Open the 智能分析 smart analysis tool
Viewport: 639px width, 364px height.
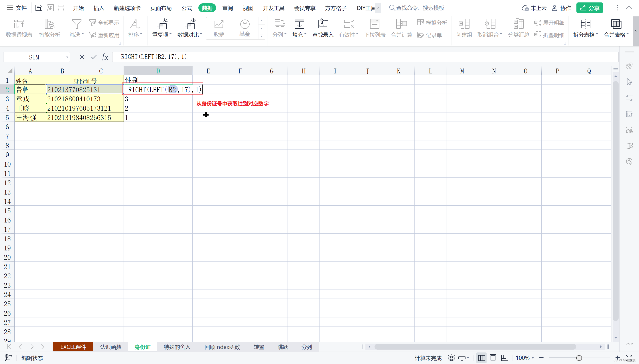pyautogui.click(x=49, y=28)
